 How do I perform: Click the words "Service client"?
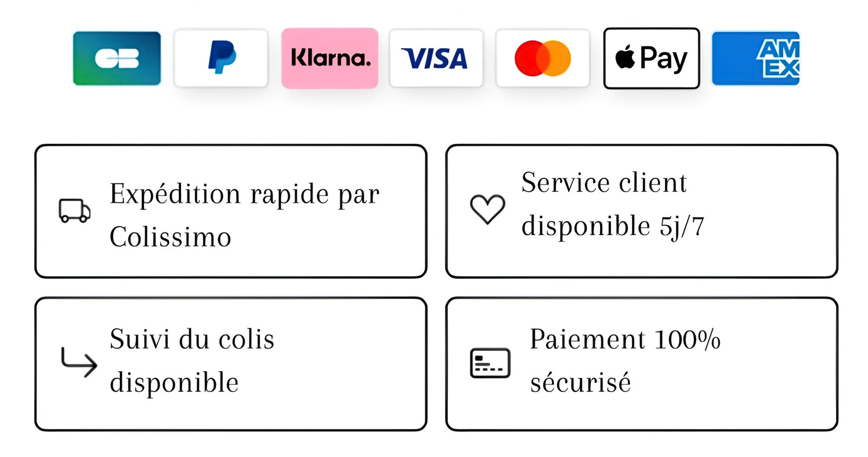(604, 183)
